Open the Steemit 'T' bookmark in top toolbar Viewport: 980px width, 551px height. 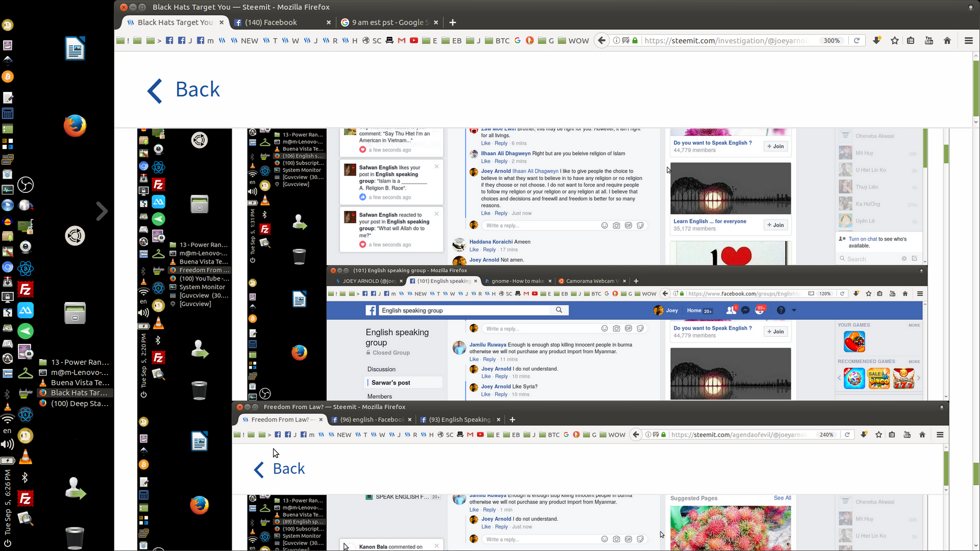pos(270,40)
